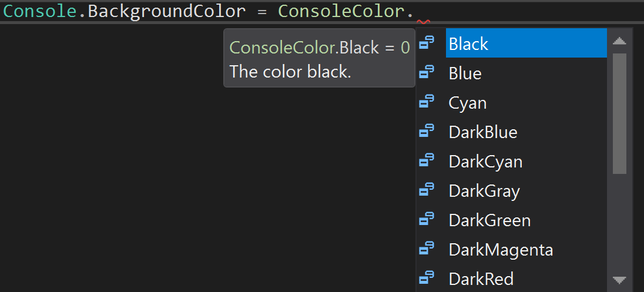Choose the DarkCyan suggestion
644x292 pixels.
pyautogui.click(x=526, y=162)
